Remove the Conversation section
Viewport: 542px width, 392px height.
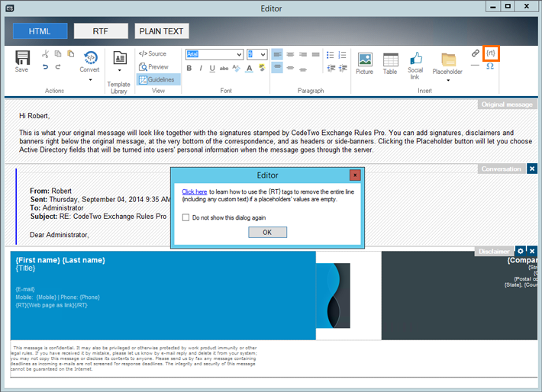(x=532, y=169)
